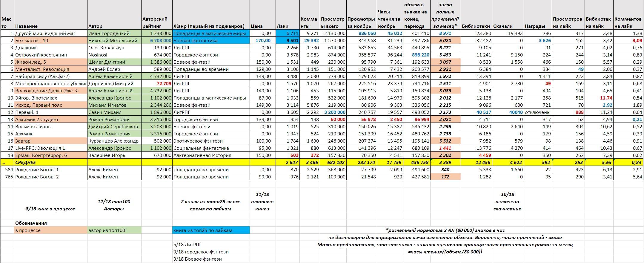Select the "Альтернативная История" genre cell

tap(211, 155)
